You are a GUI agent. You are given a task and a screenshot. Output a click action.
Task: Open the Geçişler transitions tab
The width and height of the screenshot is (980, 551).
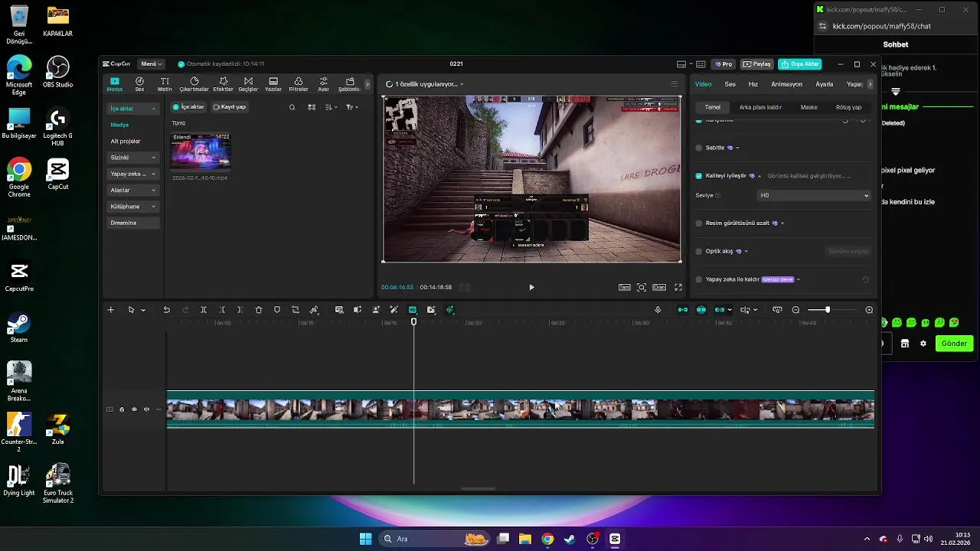pyautogui.click(x=248, y=84)
